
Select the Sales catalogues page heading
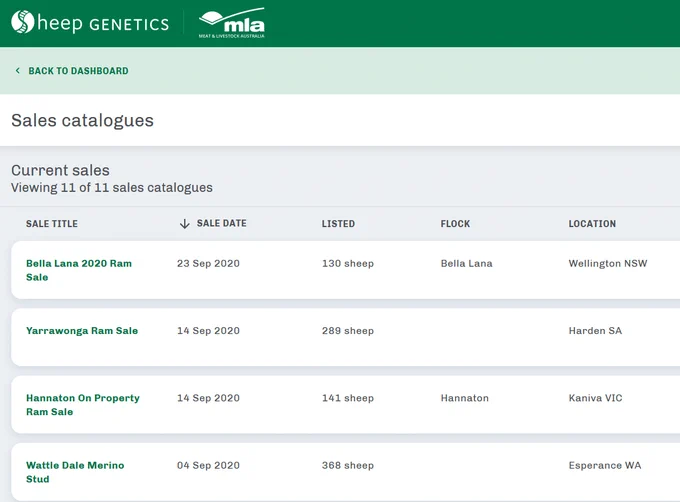pos(82,121)
